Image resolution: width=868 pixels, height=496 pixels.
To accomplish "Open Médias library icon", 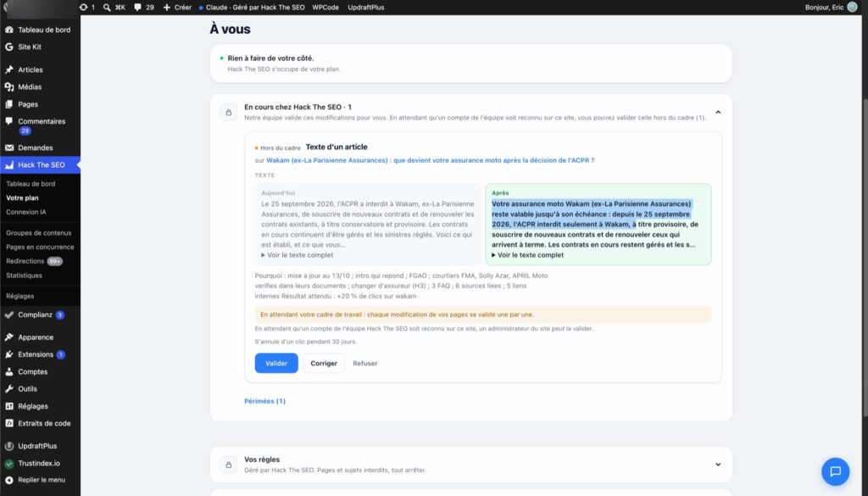I will pyautogui.click(x=9, y=87).
